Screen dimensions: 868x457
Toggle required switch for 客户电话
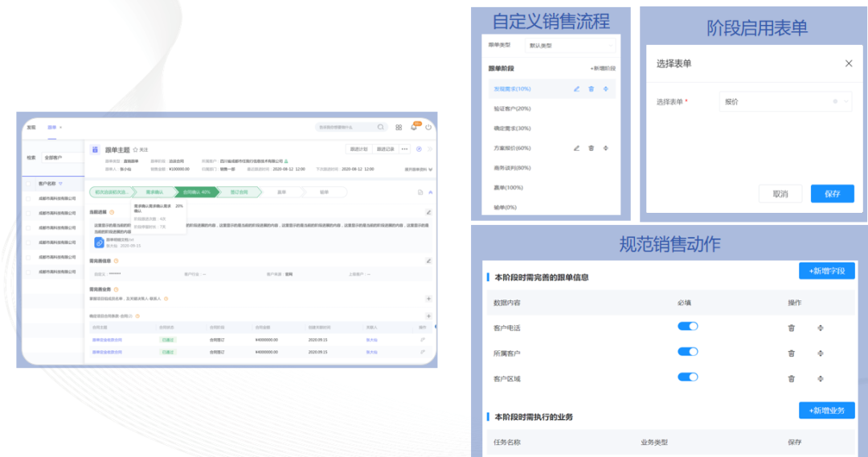tap(688, 327)
